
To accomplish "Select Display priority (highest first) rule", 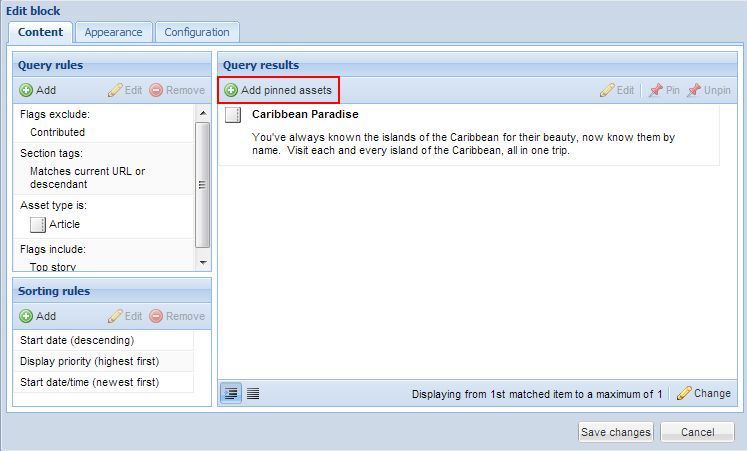I will coord(90,361).
